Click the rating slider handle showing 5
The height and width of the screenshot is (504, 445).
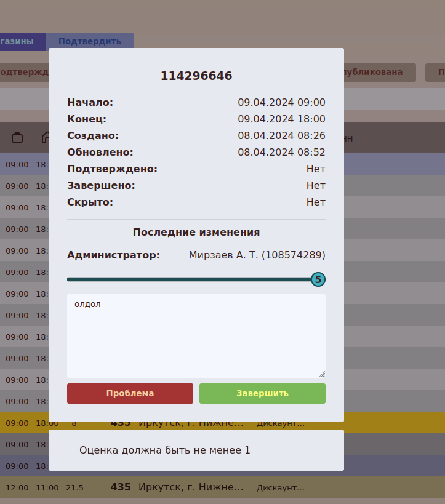318,279
